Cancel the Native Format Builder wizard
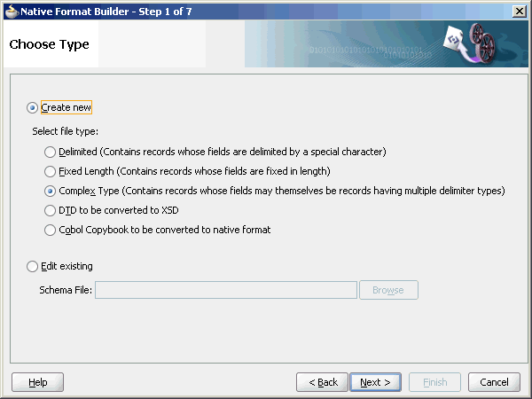Image resolution: width=532 pixels, height=399 pixels. tap(494, 382)
